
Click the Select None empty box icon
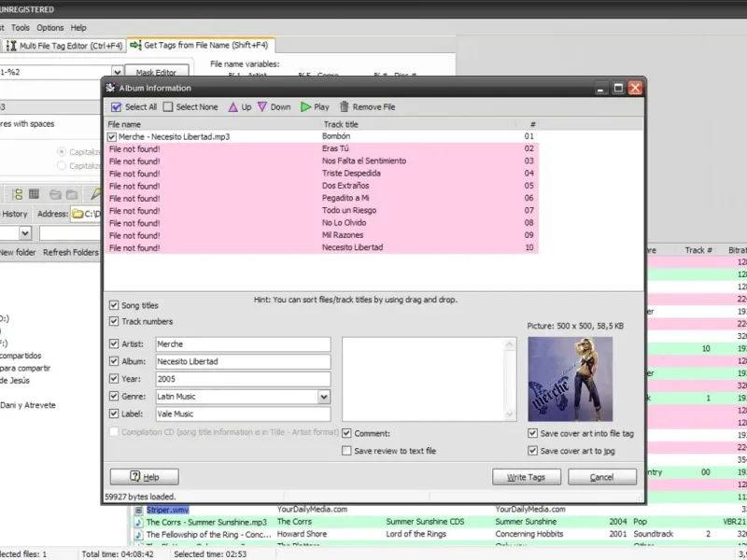click(168, 107)
